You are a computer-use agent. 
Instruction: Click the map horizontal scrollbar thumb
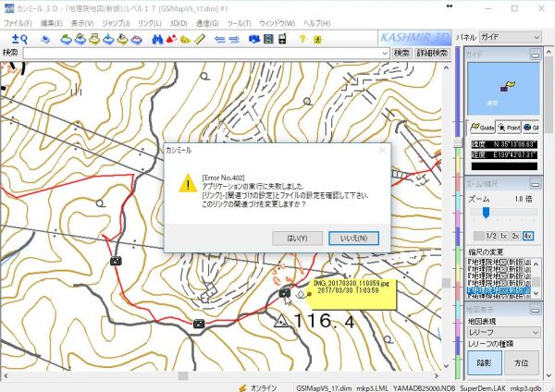182,375
